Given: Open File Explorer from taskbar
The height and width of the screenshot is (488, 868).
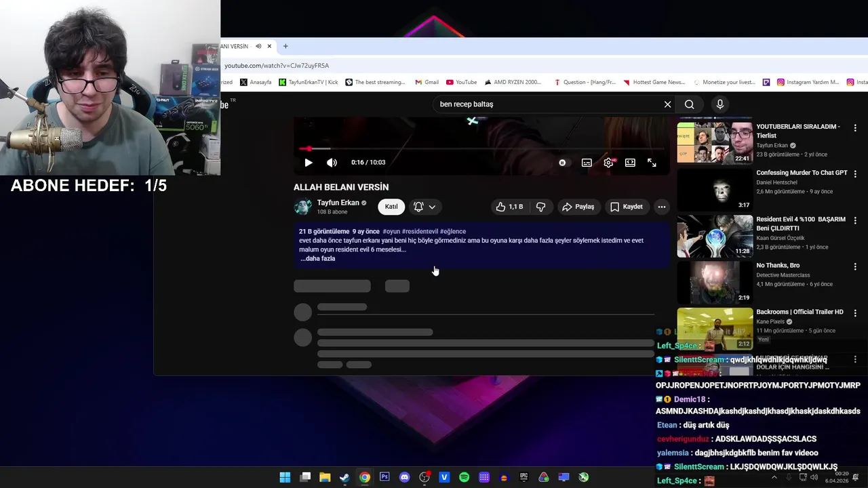Looking at the screenshot, I should (325, 477).
